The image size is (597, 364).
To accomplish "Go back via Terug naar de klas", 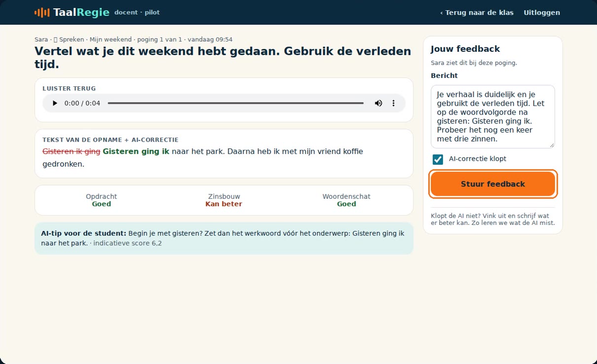I will [x=477, y=12].
